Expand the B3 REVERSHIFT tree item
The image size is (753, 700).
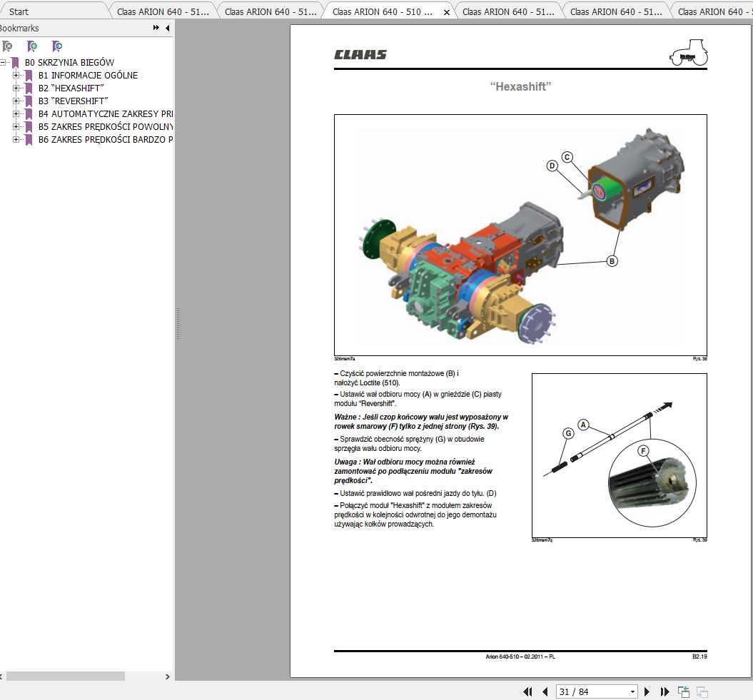tap(16, 101)
